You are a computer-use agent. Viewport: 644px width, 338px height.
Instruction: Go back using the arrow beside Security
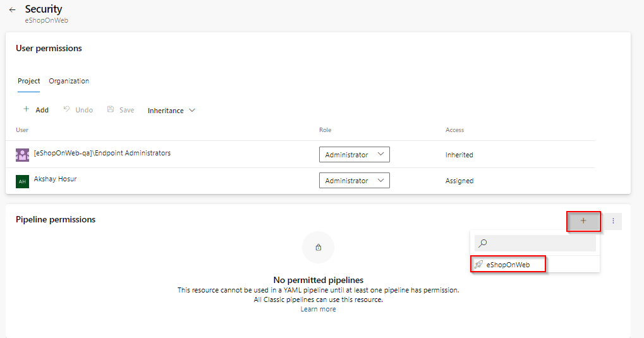pos(12,10)
